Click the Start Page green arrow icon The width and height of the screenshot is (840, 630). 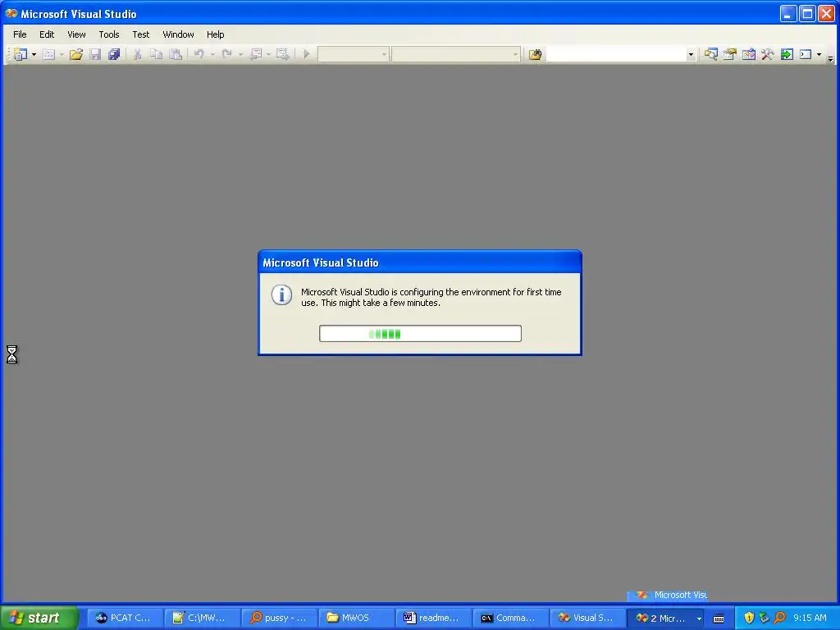tap(787, 54)
